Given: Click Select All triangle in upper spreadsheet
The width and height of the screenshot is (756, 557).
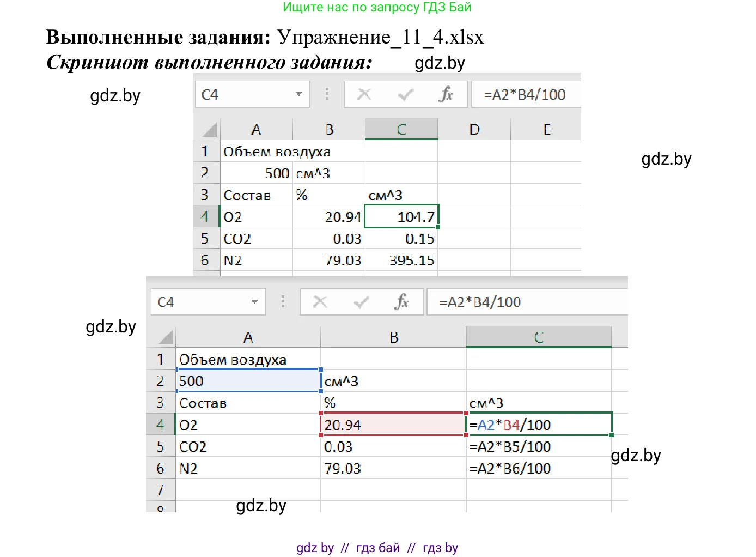Looking at the screenshot, I should [x=209, y=130].
